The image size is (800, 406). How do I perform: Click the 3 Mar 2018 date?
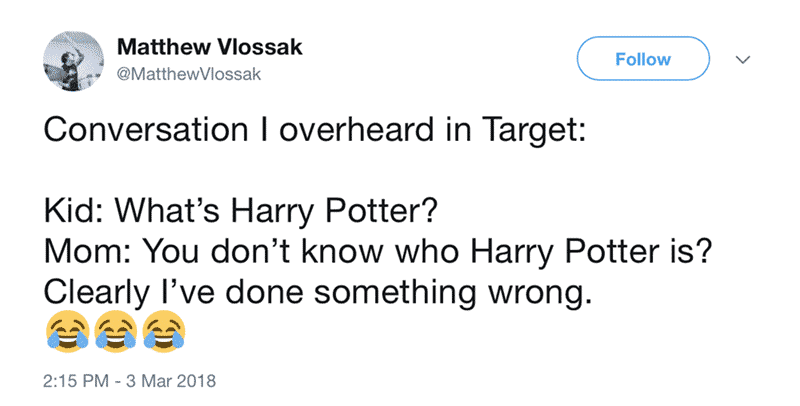[171, 381]
